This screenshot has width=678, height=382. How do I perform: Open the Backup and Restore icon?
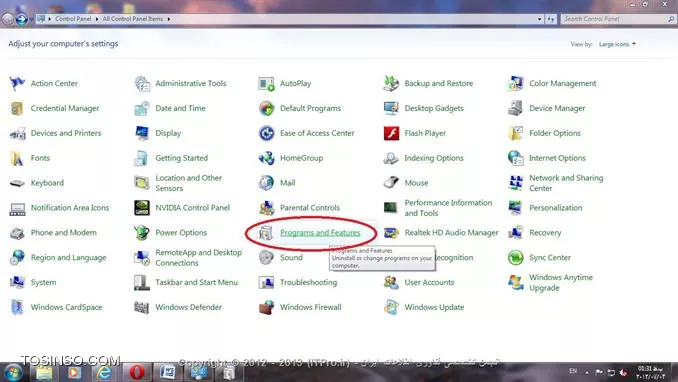pyautogui.click(x=391, y=83)
